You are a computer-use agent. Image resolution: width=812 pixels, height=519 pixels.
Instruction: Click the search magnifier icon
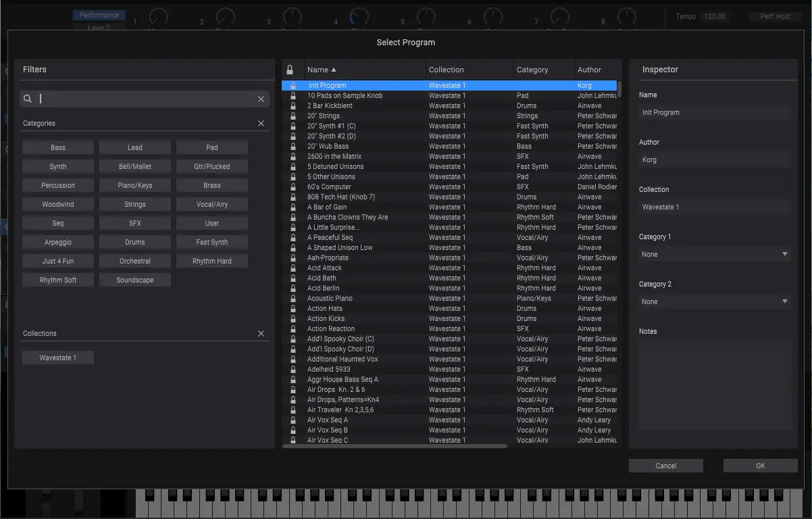(x=28, y=99)
